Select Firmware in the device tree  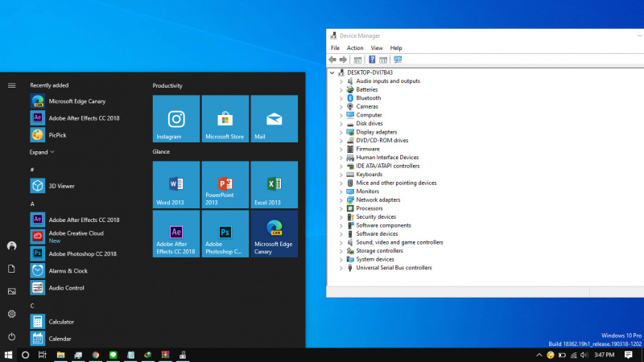click(x=368, y=149)
